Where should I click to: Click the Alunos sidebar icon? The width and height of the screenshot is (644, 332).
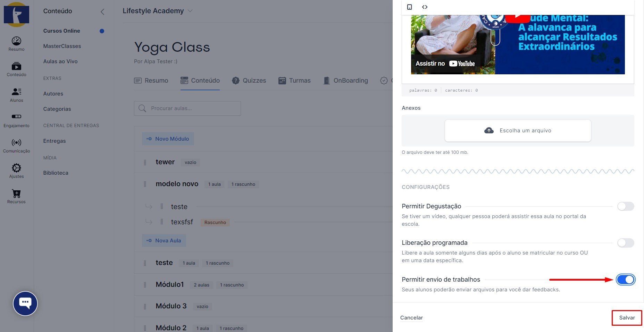[x=16, y=94]
